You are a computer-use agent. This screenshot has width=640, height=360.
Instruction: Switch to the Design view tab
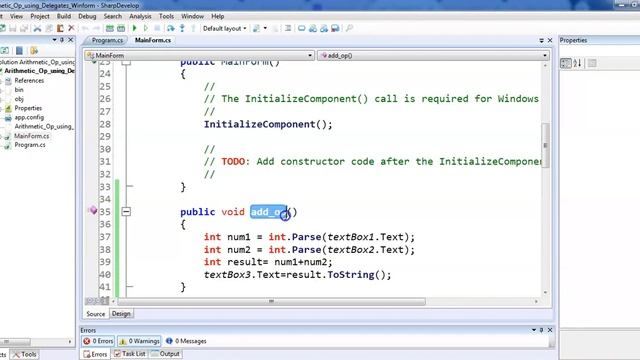click(x=121, y=313)
